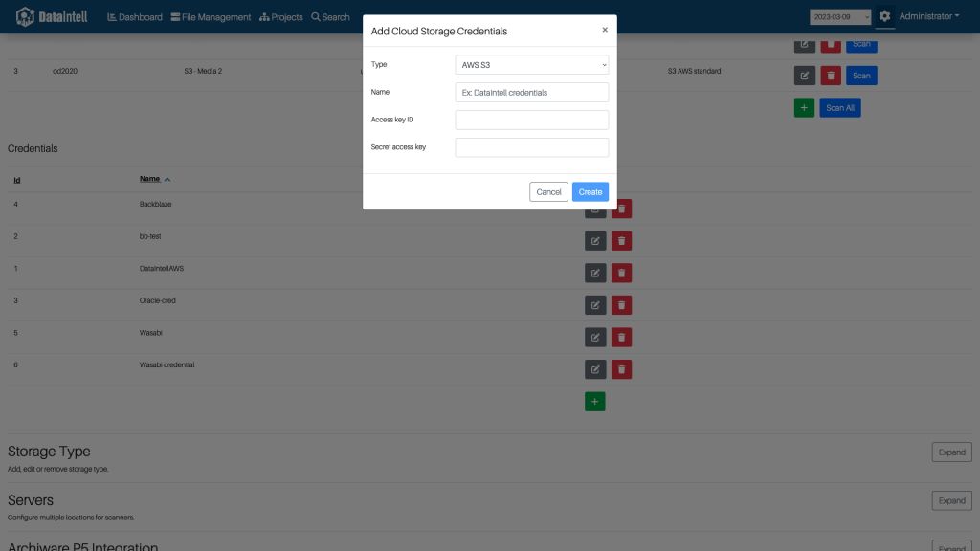Image resolution: width=980 pixels, height=551 pixels.
Task: Open the Administrator user menu
Action: (928, 16)
